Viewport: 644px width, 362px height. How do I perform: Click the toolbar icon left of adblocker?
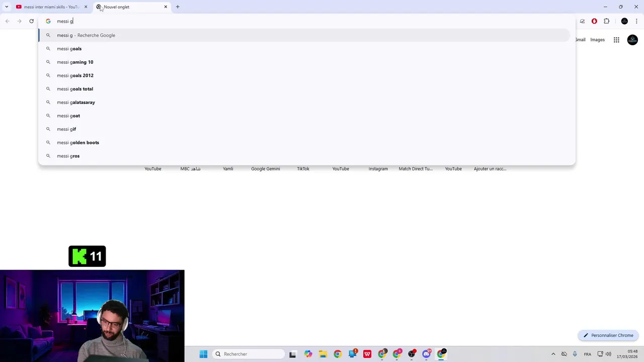tap(582, 21)
